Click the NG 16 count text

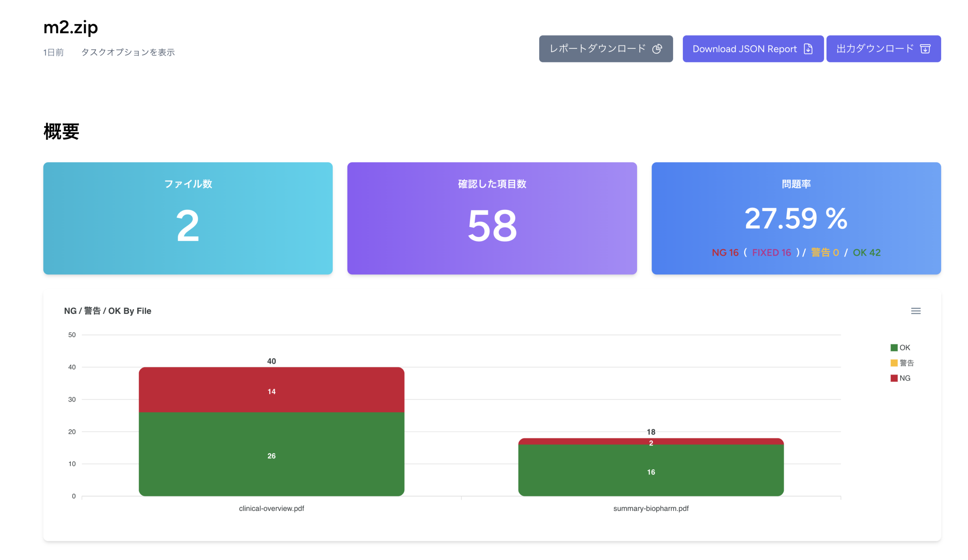[x=725, y=252]
